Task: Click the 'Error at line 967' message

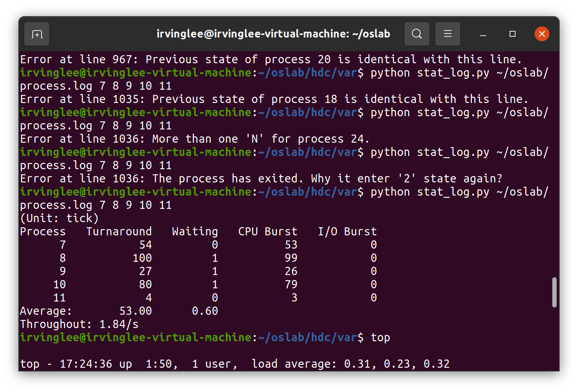Action: click(271, 59)
